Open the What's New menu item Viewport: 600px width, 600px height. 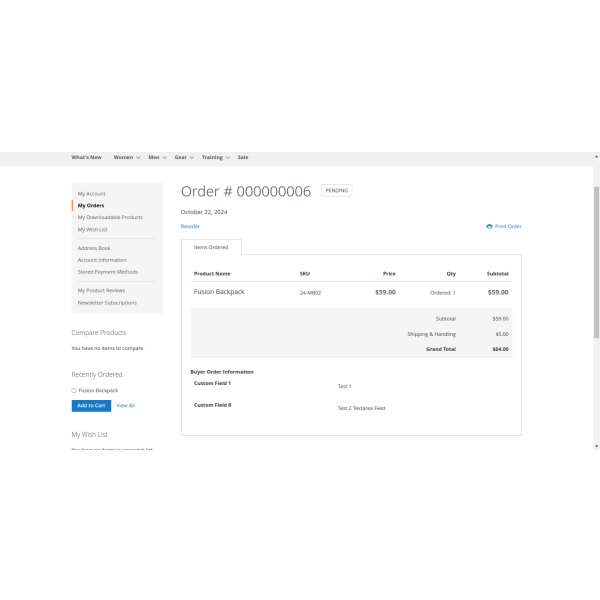86,157
